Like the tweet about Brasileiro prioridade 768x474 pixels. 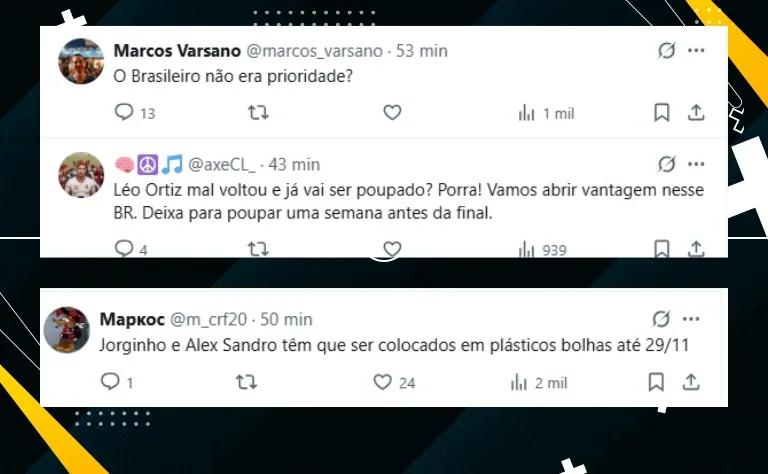(x=392, y=112)
